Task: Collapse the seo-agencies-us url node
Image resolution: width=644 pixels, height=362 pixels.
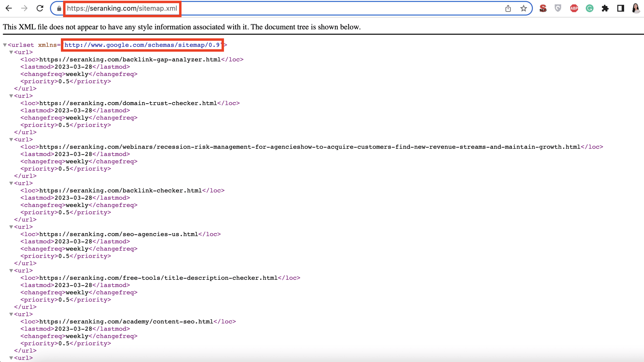Action: coord(11,227)
